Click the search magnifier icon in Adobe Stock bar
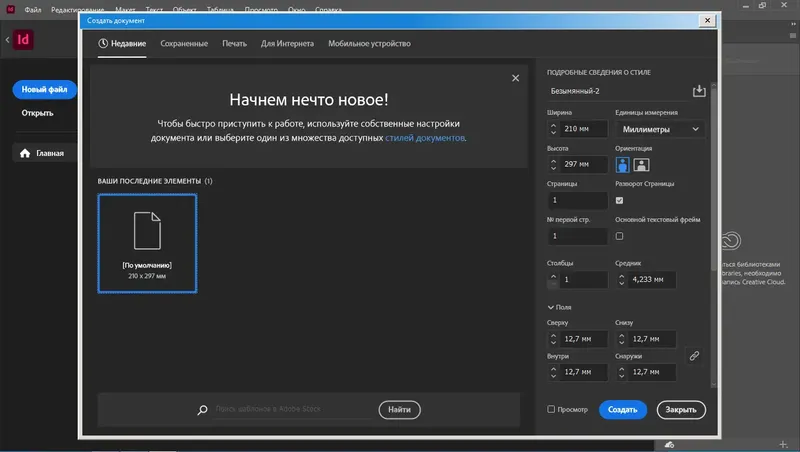 [203, 410]
